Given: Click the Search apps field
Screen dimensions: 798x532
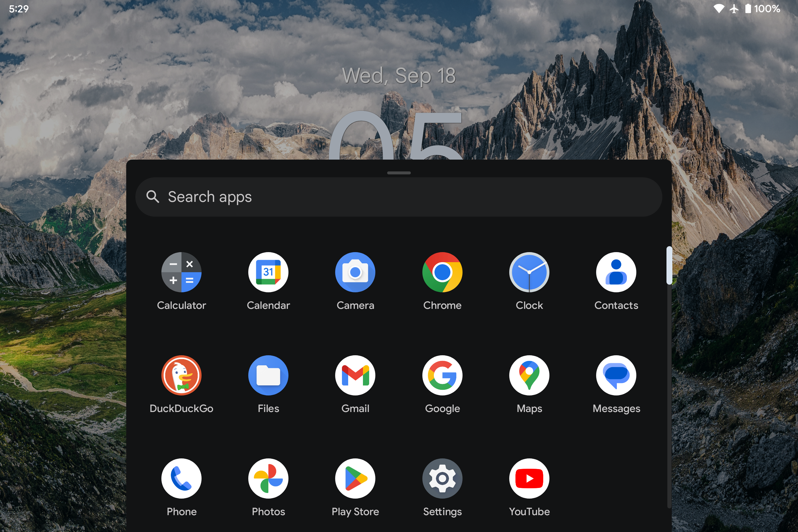Looking at the screenshot, I should point(399,197).
